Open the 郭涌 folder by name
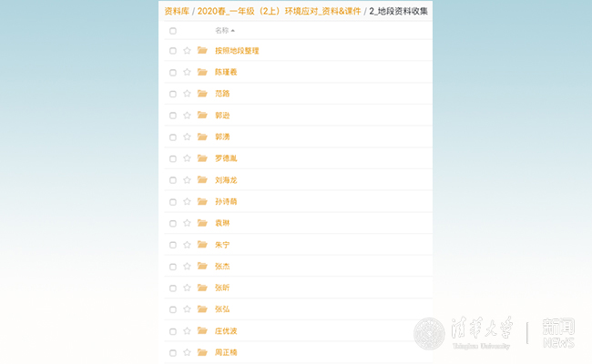The height and width of the screenshot is (364, 592). click(222, 137)
